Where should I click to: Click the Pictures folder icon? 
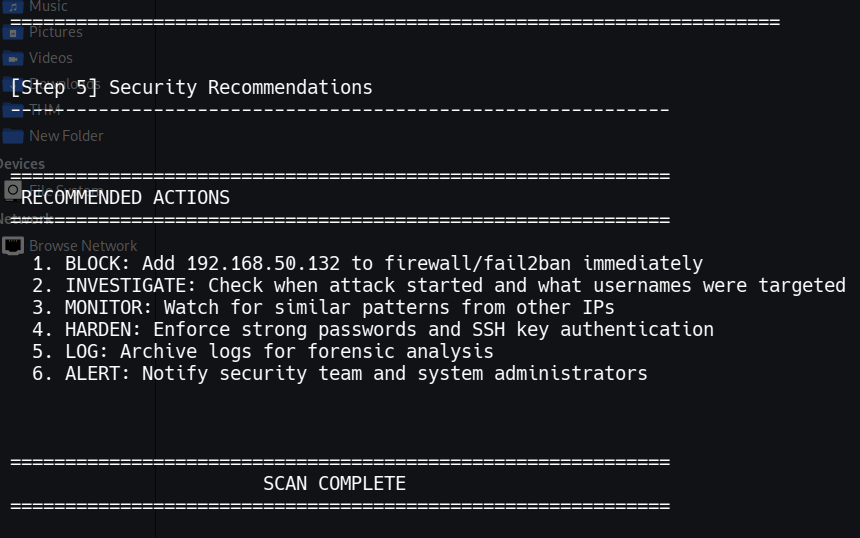(x=13, y=32)
